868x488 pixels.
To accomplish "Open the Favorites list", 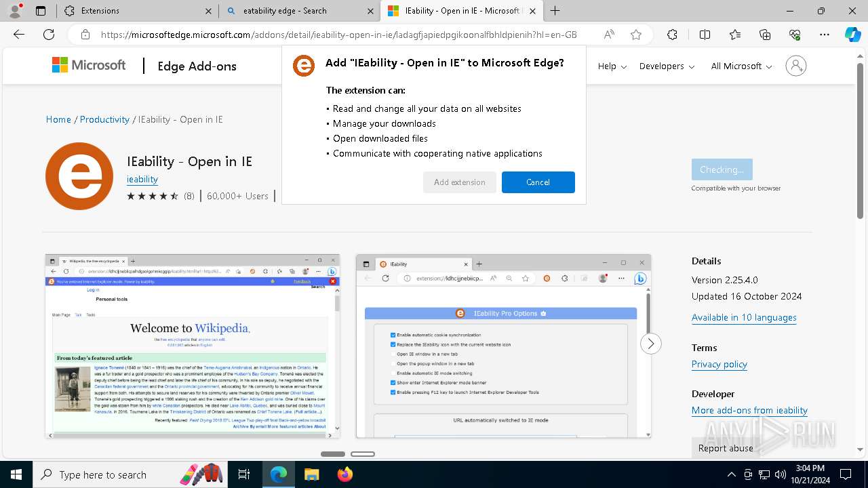I will [x=735, y=35].
